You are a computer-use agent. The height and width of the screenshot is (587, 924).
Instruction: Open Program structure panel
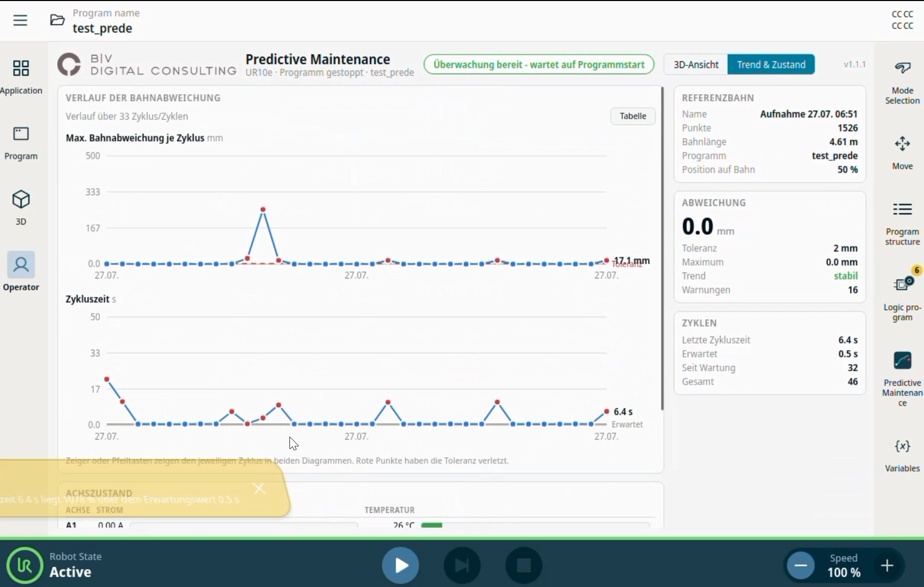(x=902, y=223)
